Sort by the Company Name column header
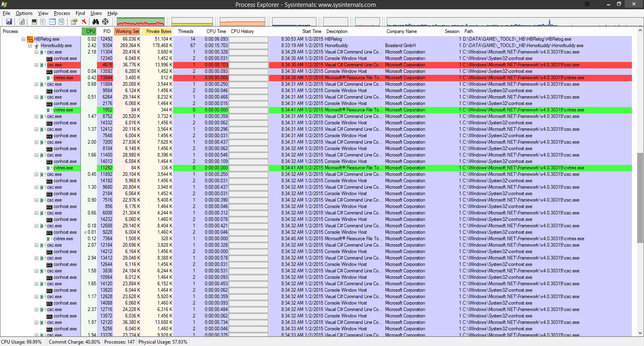This screenshot has width=644, height=346. click(x=411, y=31)
